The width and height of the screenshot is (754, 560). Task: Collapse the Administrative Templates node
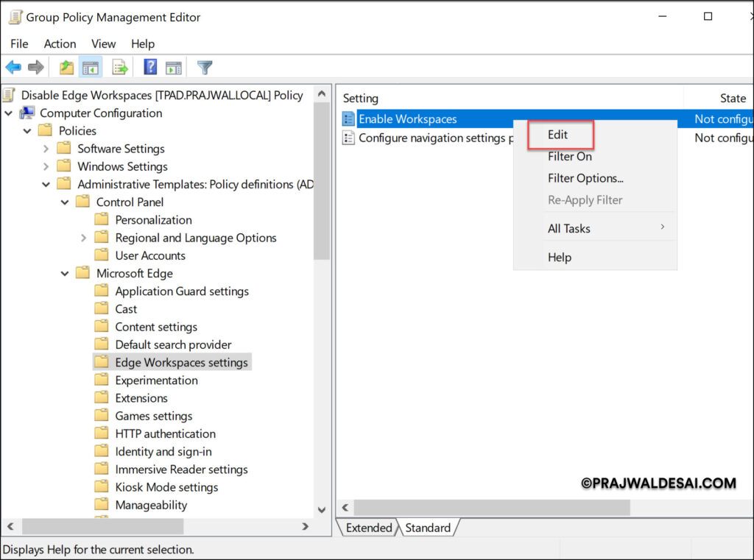46,185
